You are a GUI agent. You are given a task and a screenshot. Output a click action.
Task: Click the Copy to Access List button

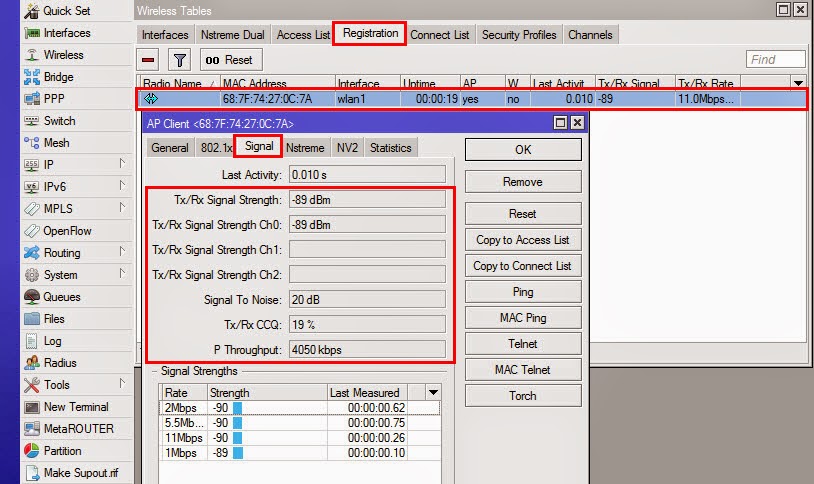[522, 240]
